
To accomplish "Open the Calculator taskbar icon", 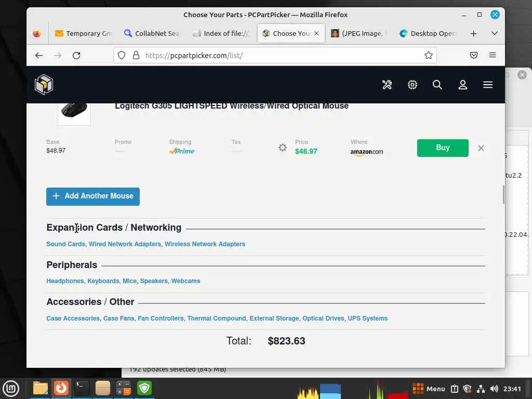I will click(x=124, y=388).
